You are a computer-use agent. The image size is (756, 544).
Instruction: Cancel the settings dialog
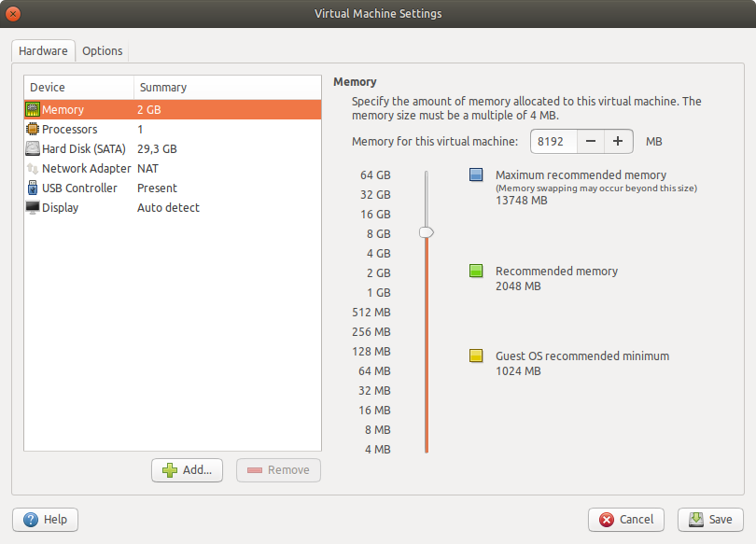625,520
